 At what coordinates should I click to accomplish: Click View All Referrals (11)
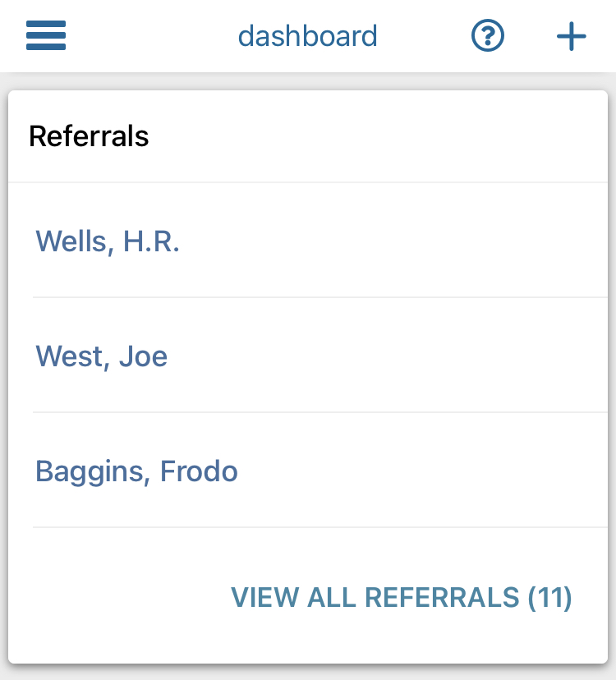coord(401,597)
